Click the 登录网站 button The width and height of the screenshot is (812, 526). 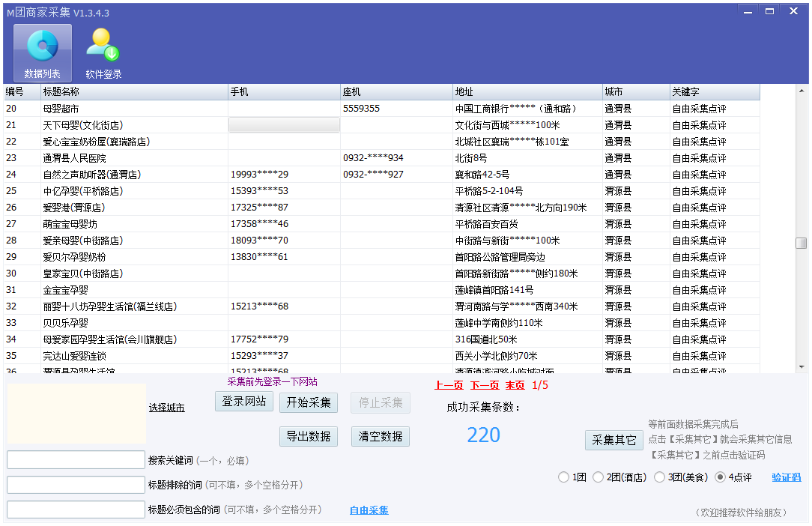244,402
